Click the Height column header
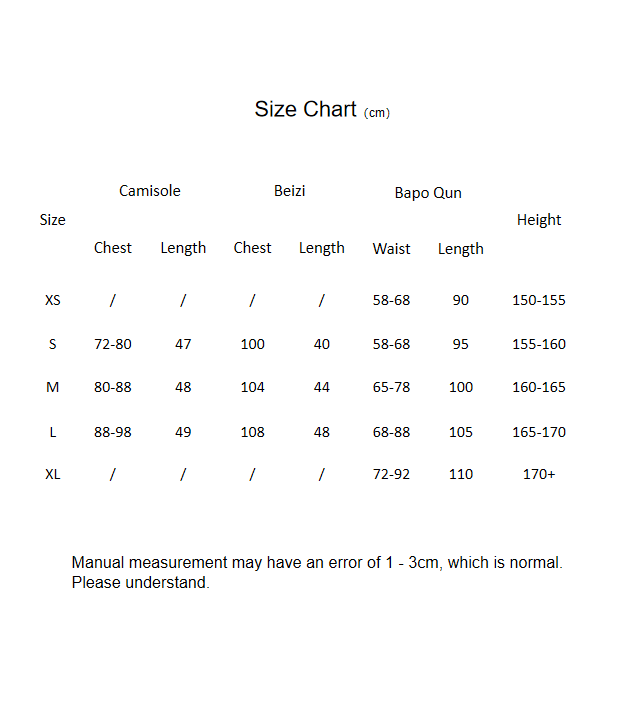 coord(539,220)
